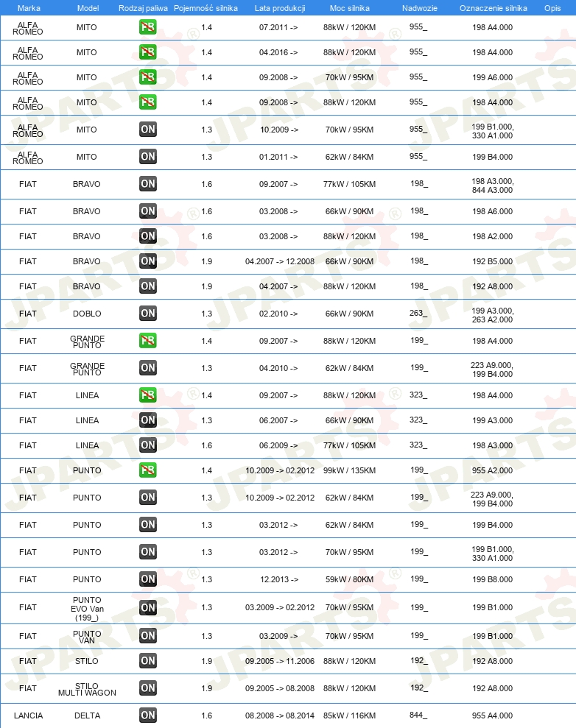This screenshot has width=576, height=728.
Task: Click petrol icon for LINEA 1.4 row
Action: pyautogui.click(x=148, y=395)
